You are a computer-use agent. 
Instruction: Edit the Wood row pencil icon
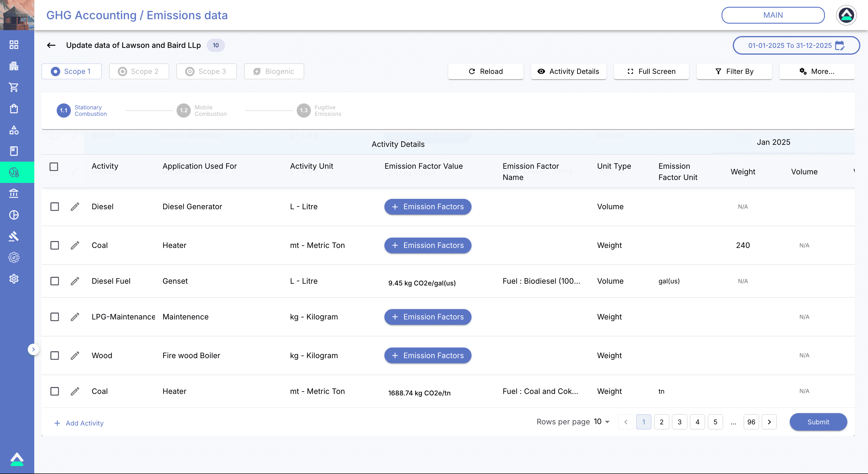(75, 356)
